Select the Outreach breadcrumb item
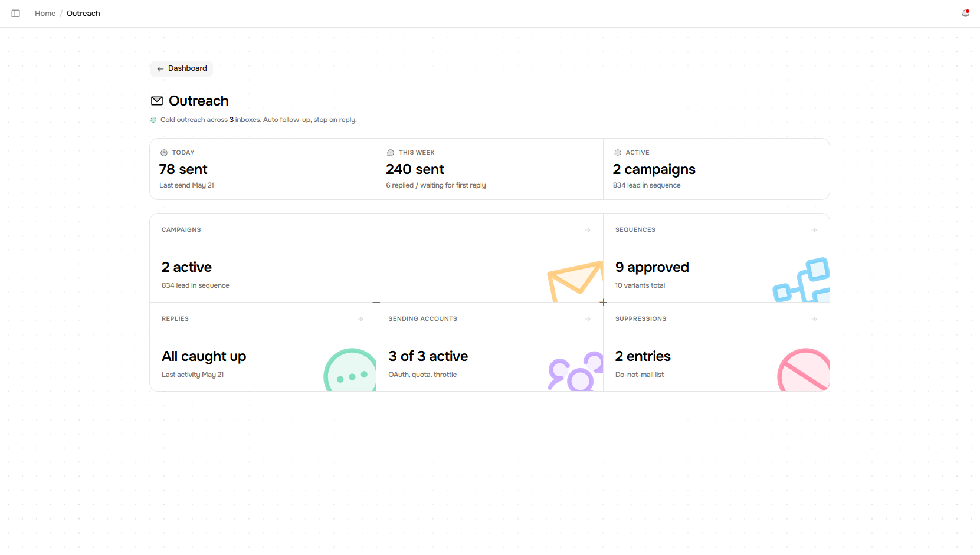Screen dimensions: 980x555 tap(83, 14)
